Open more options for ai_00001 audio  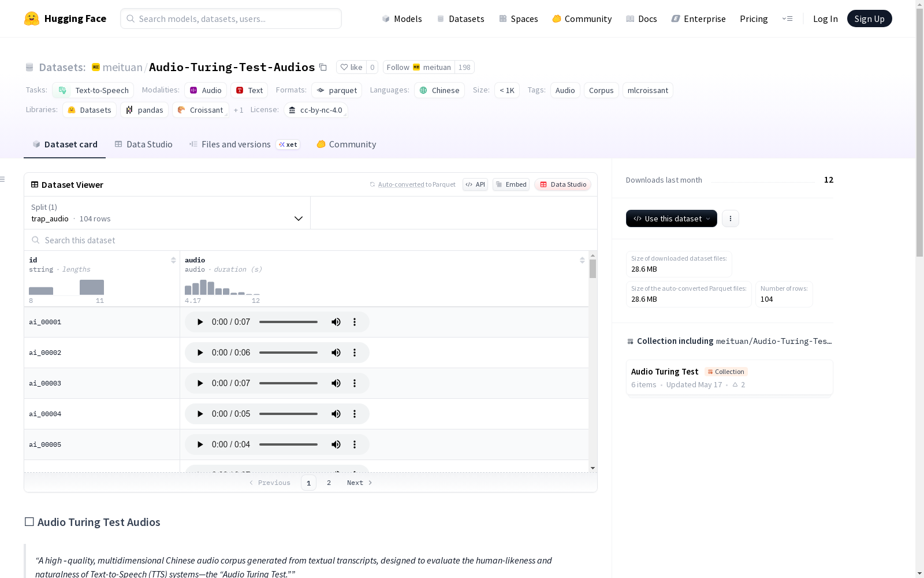355,322
